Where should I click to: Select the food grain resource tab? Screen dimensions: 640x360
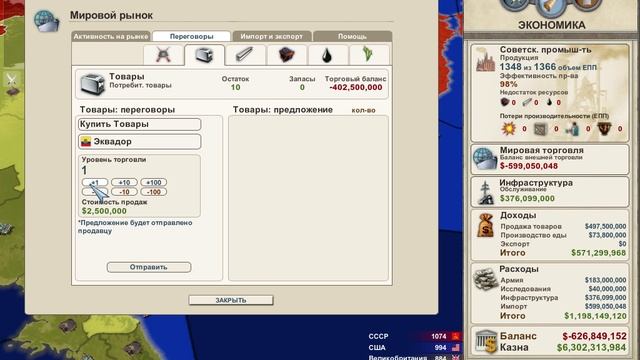click(368, 55)
